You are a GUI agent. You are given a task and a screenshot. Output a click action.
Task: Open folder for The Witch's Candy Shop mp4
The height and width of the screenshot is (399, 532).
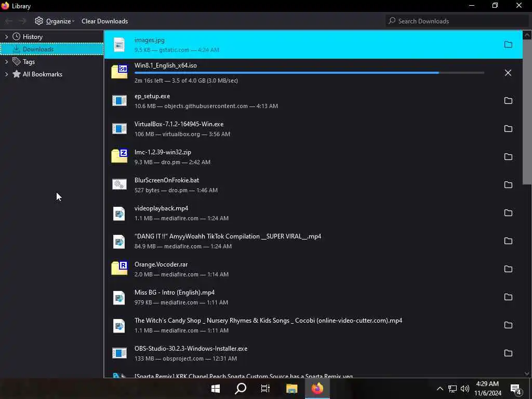[508, 325]
